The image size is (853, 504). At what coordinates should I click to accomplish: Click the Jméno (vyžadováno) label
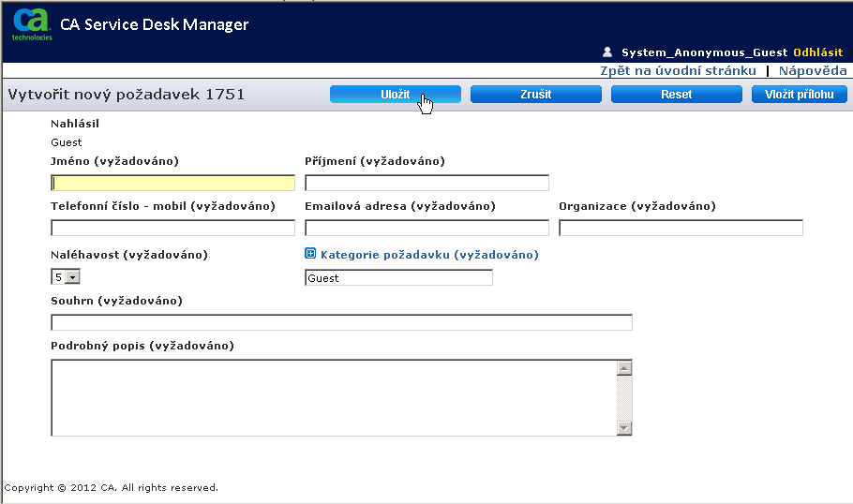(x=114, y=161)
